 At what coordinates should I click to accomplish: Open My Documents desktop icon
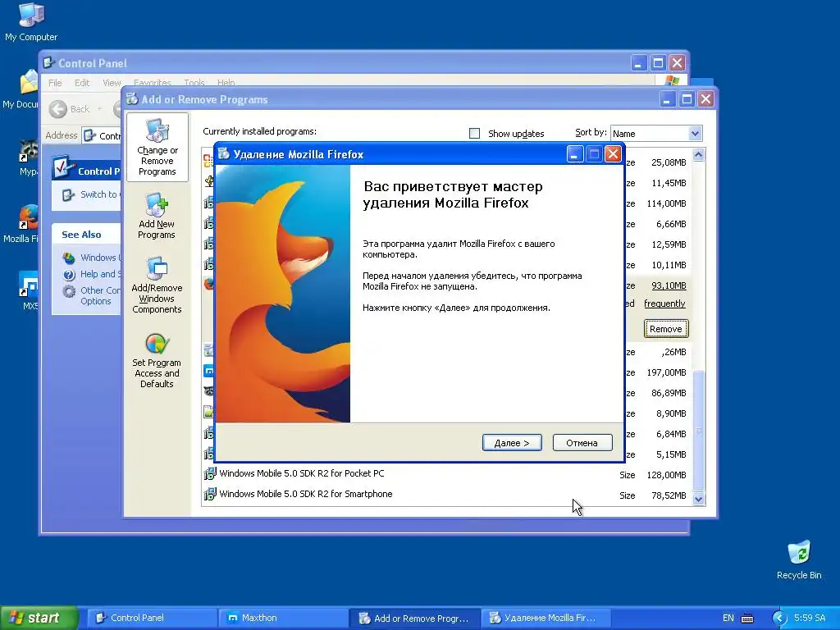[x=21, y=89]
